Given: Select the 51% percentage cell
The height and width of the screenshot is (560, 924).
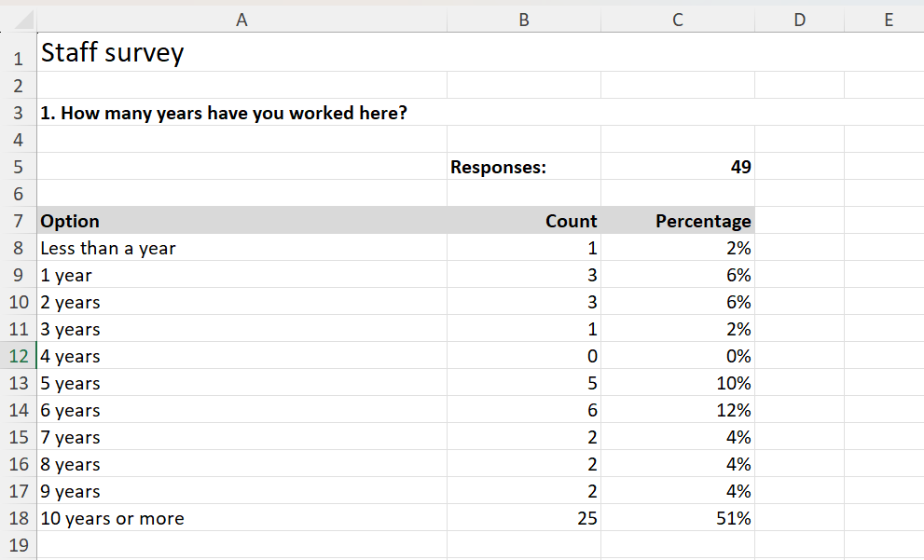Looking at the screenshot, I should point(733,519).
